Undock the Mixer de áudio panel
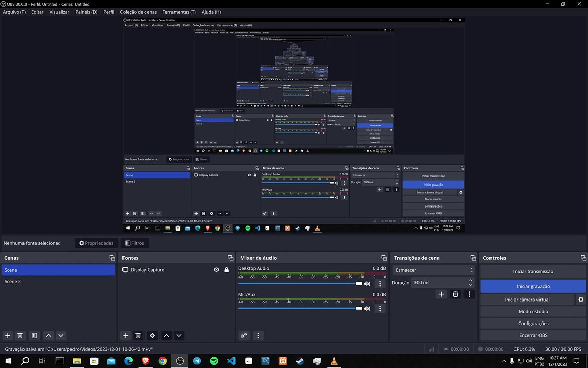Image resolution: width=588 pixels, height=368 pixels. tap(384, 258)
